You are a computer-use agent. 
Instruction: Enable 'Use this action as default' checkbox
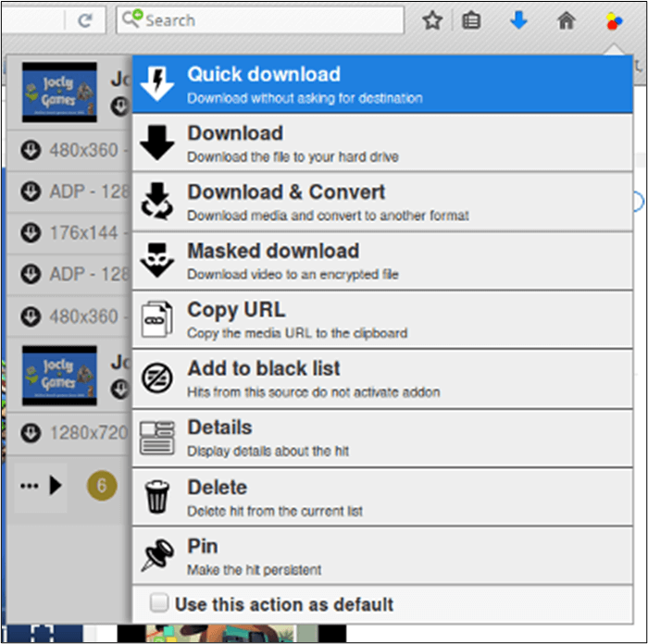160,604
